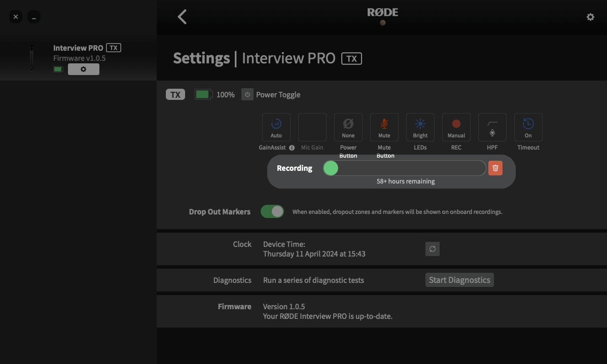Click the TX badge in settings title
The height and width of the screenshot is (364, 607).
tap(351, 58)
